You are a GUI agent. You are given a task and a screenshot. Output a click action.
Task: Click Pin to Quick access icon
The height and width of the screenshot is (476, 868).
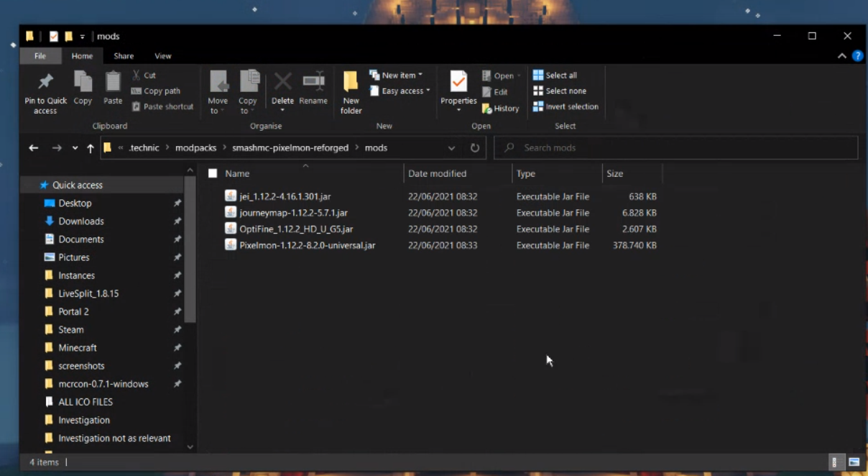coord(45,81)
